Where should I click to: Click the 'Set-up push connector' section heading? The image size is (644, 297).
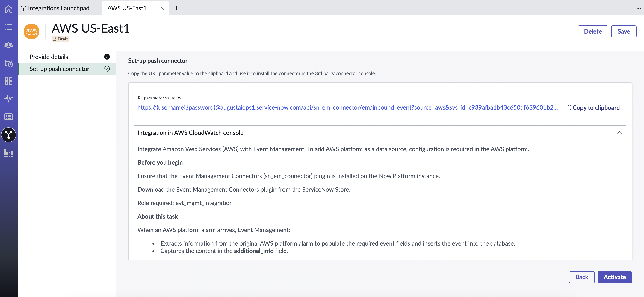click(158, 61)
